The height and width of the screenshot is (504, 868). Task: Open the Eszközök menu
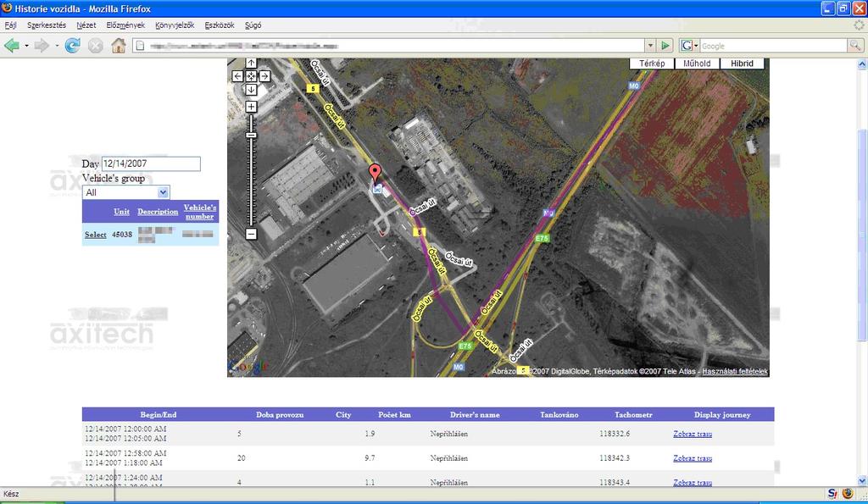click(x=220, y=25)
